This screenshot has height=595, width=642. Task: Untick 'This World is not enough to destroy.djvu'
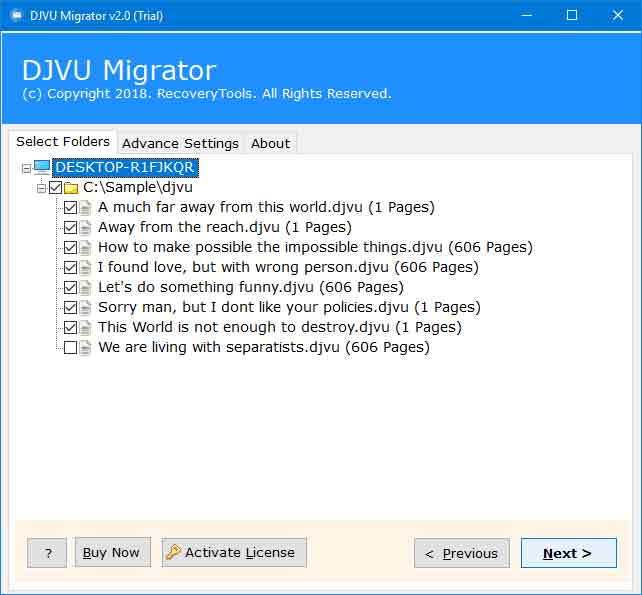pyautogui.click(x=70, y=328)
